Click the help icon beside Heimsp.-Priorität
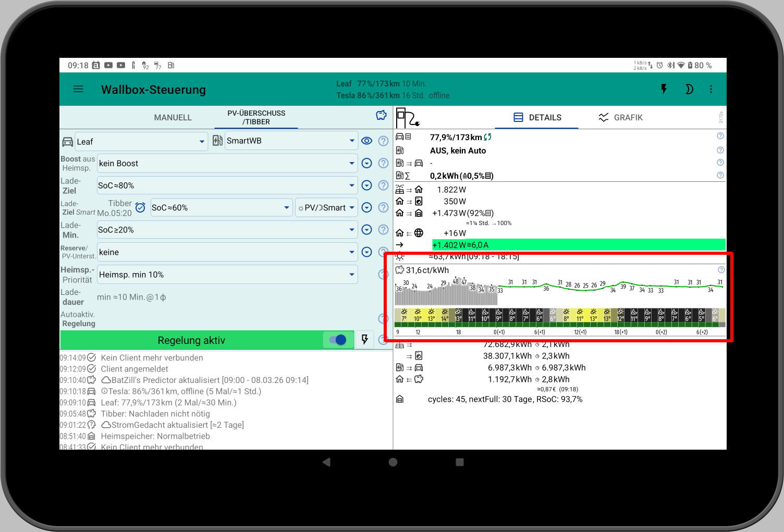The height and width of the screenshot is (532, 784). pyautogui.click(x=384, y=274)
